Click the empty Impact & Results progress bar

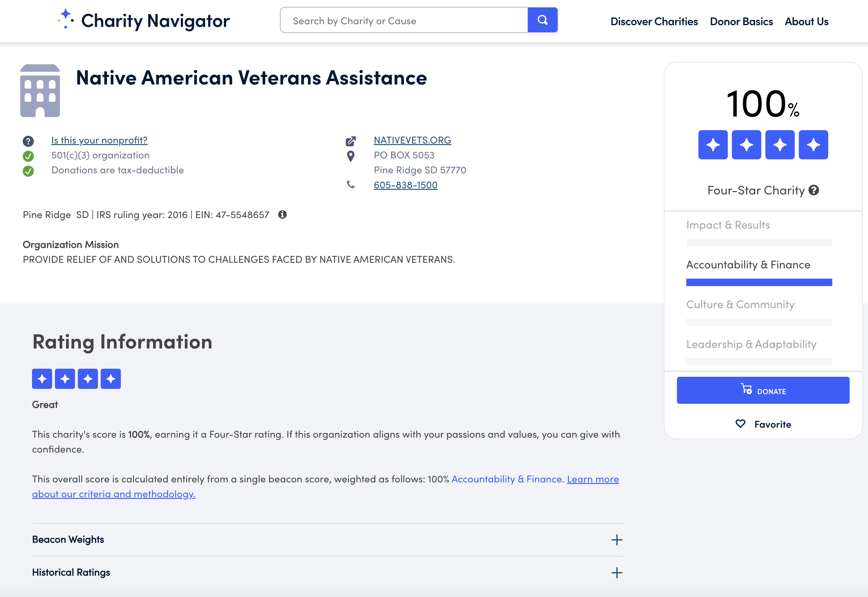(x=759, y=242)
